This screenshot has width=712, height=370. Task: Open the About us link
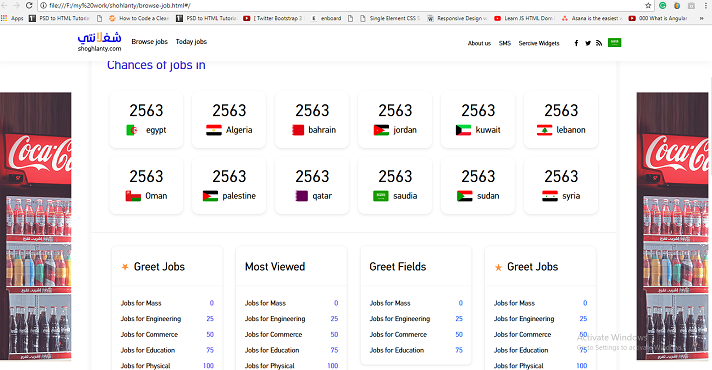479,44
